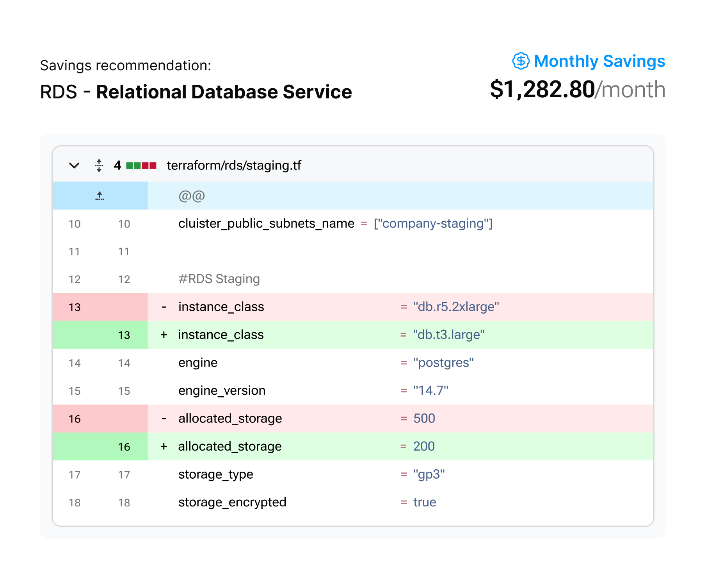Click the expand all lines arrows icon
The height and width of the screenshot is (588, 706).
click(x=99, y=166)
